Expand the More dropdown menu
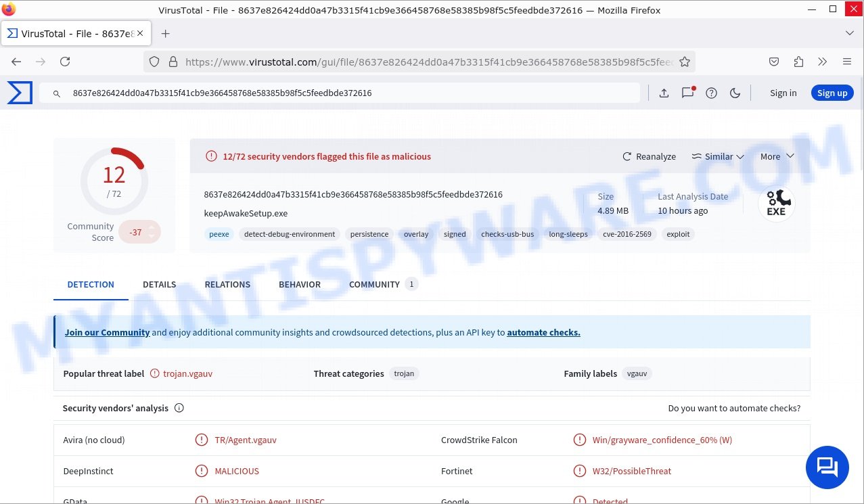Viewport: 864px width, 504px height. (777, 156)
